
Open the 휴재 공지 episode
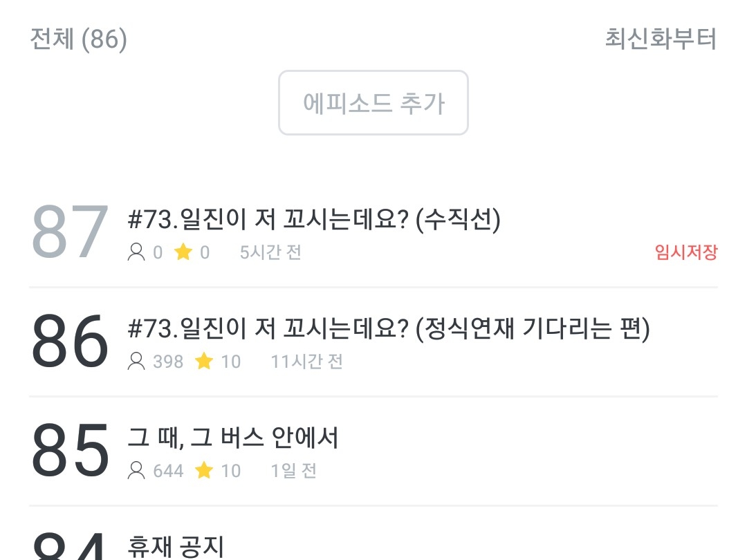[x=176, y=546]
